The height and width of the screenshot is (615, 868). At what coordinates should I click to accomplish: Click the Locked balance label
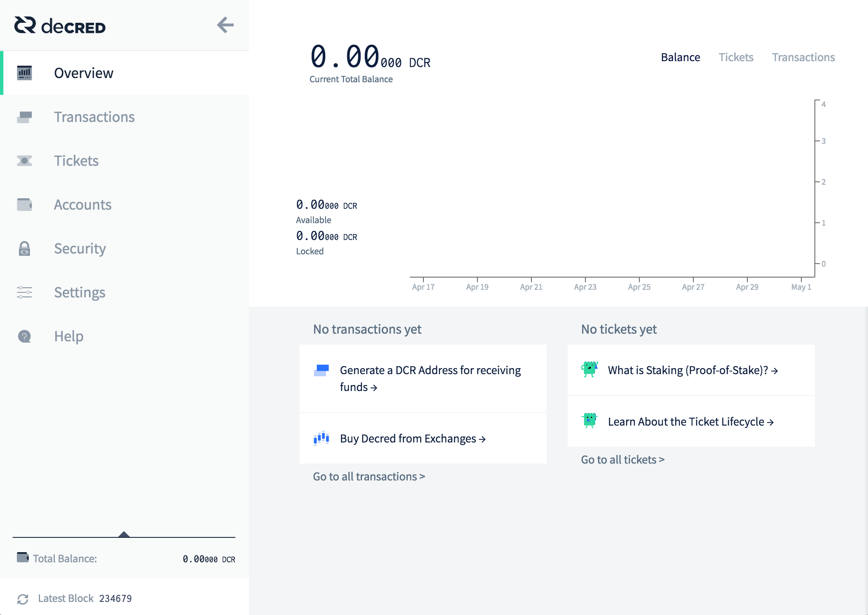coord(310,251)
